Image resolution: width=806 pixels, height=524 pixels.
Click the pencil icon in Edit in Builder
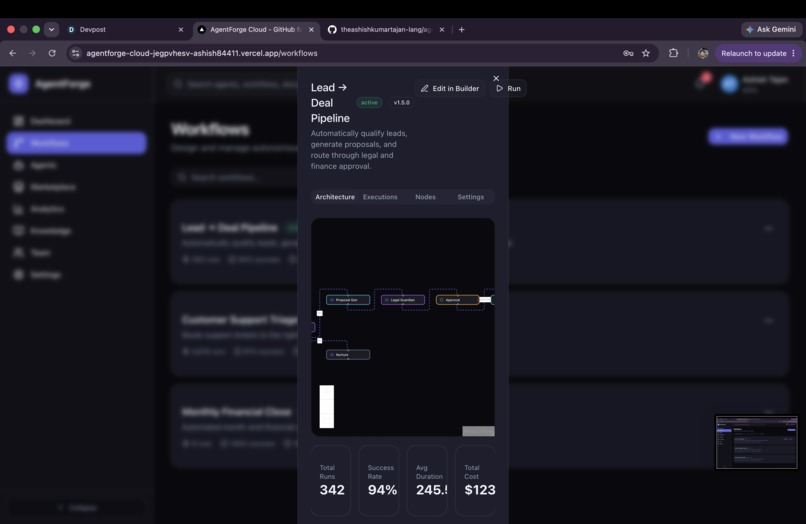[x=425, y=88]
